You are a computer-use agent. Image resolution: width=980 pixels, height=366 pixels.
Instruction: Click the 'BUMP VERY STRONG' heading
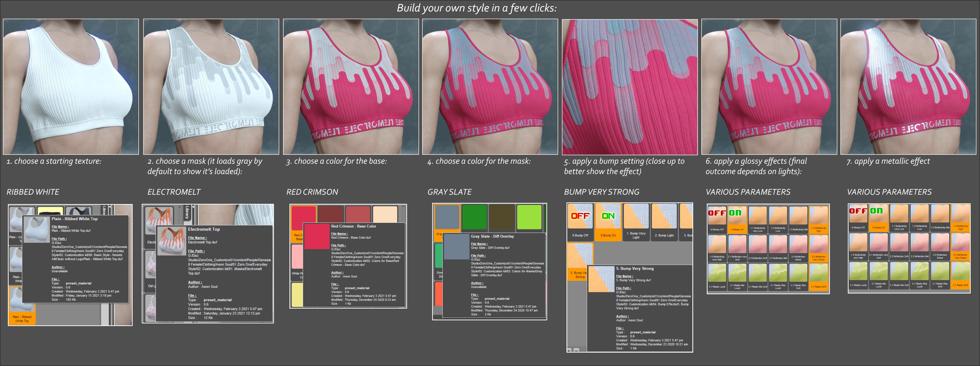(601, 192)
